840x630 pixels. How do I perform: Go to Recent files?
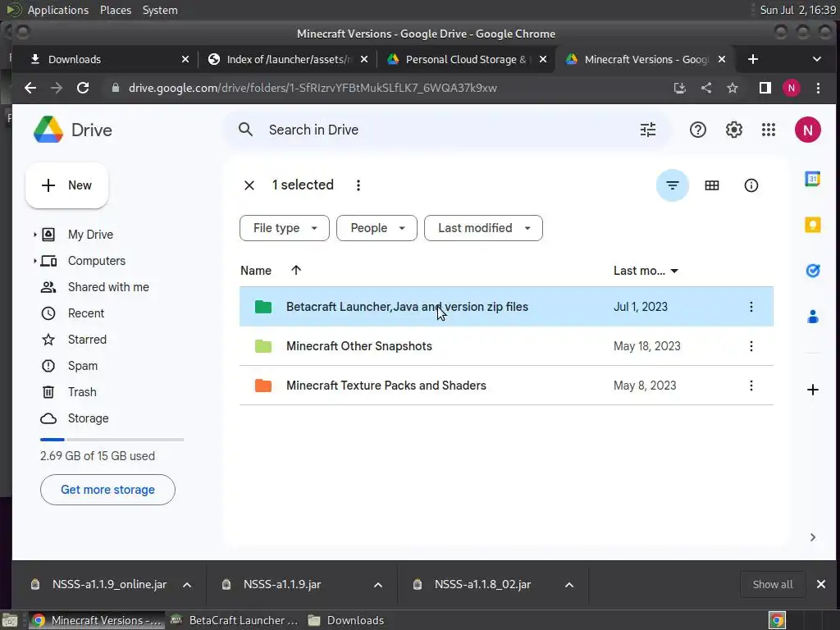click(x=85, y=313)
